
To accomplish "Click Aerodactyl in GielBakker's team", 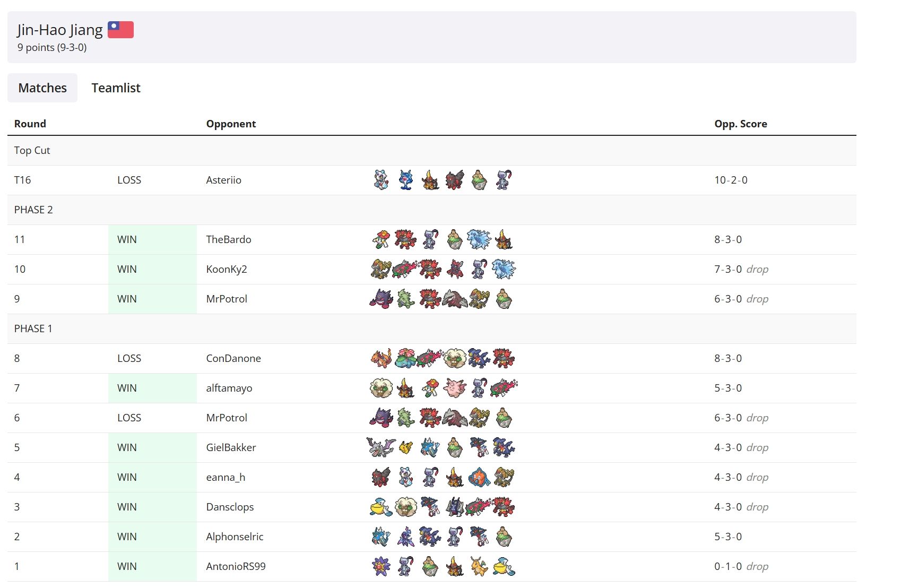I will point(381,447).
